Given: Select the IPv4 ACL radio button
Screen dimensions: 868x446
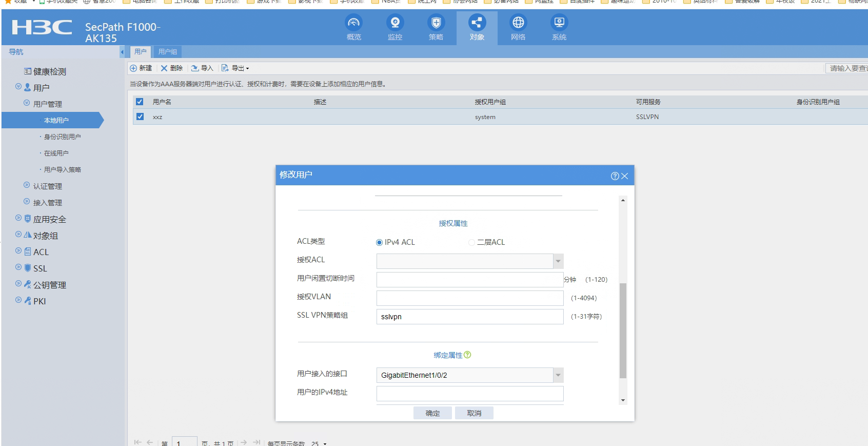Looking at the screenshot, I should click(x=380, y=242).
